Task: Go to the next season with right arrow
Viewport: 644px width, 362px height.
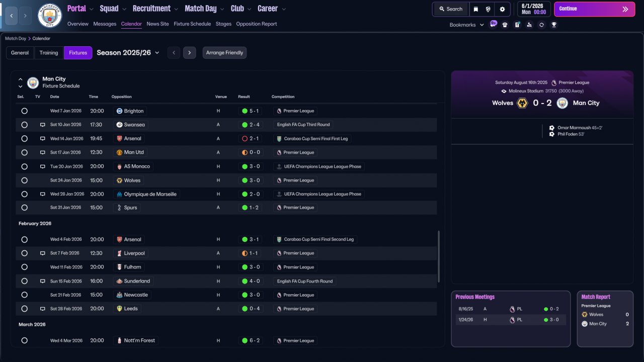Action: tap(190, 53)
